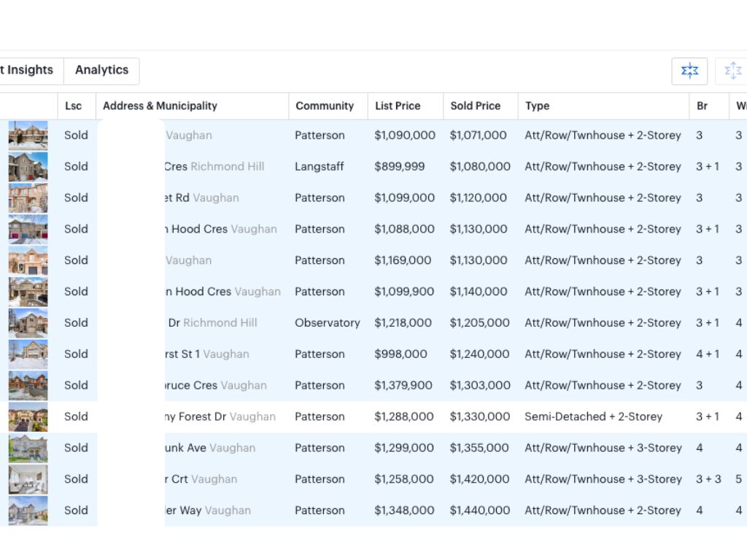This screenshot has height=560, width=747.
Task: Click the Address & Municipality column header
Action: [160, 106]
